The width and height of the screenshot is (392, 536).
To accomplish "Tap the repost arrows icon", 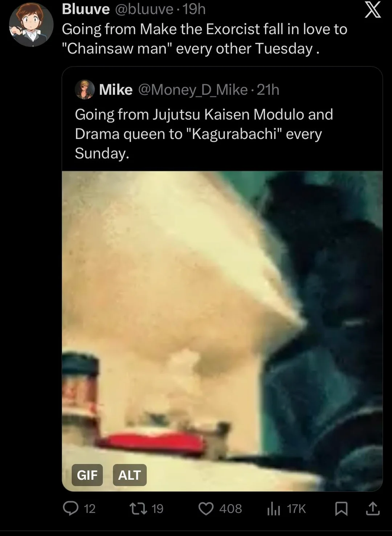I will [x=139, y=508].
